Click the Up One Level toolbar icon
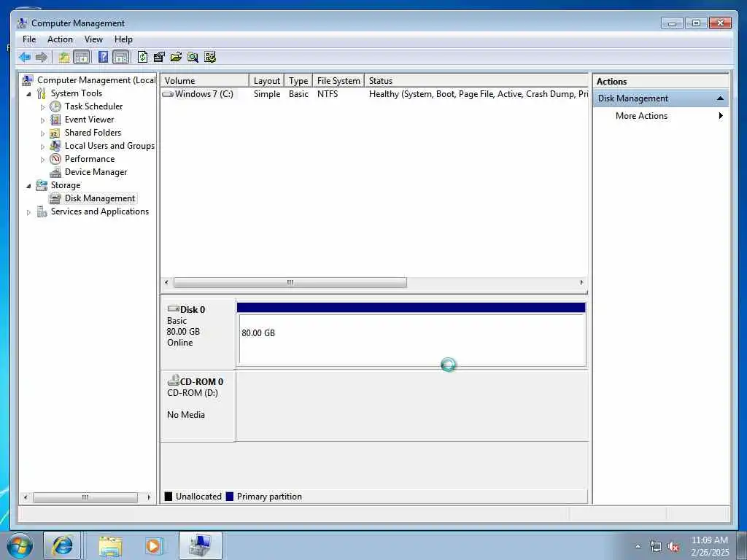 coord(64,58)
